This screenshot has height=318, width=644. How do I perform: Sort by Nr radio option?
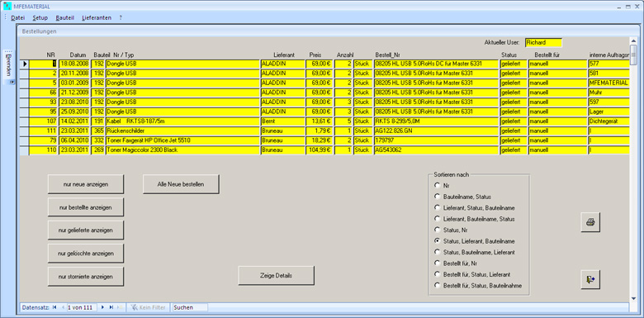tap(437, 185)
